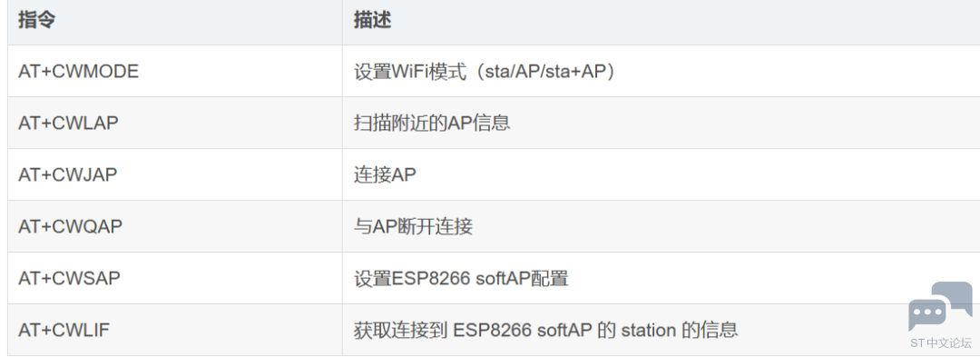Click the 设置WiFi模式 description text

coord(485,71)
